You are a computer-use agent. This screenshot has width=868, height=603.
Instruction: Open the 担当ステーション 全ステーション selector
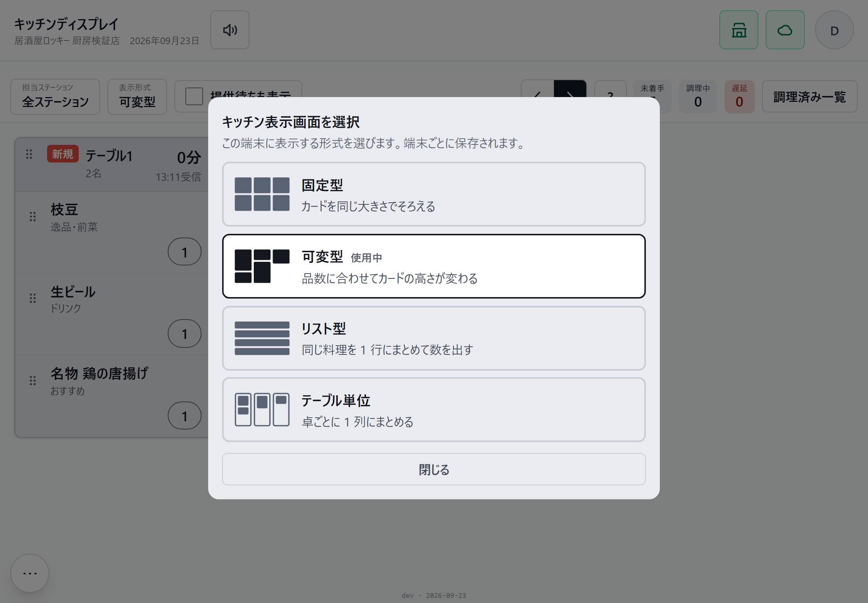click(55, 96)
